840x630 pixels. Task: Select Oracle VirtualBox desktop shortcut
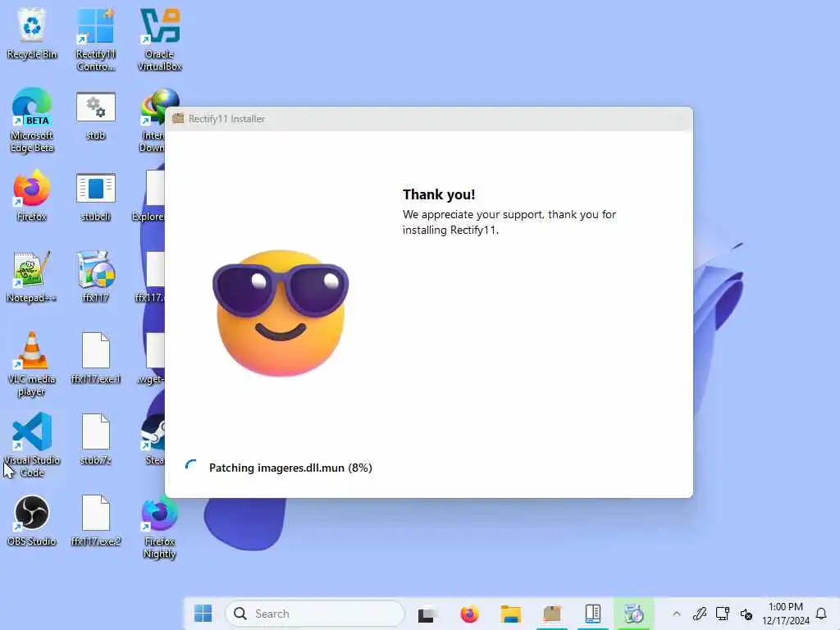coord(160,39)
